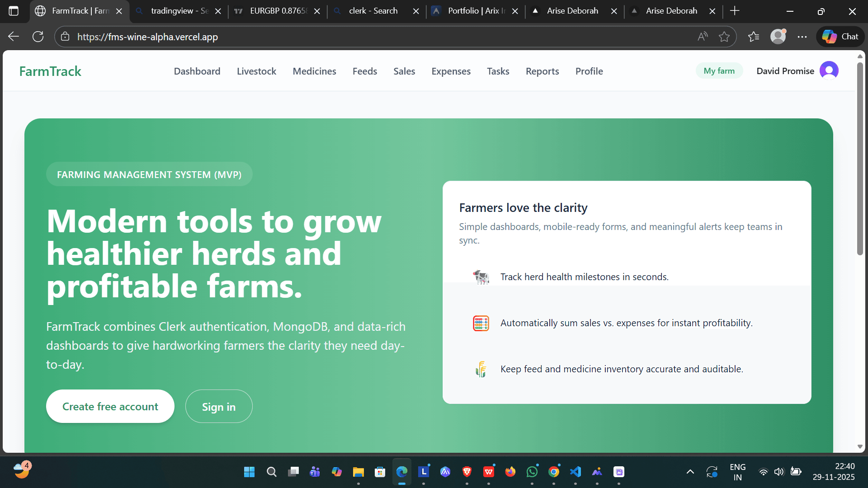Open VS Code from the taskbar
The image size is (868, 488).
575,472
